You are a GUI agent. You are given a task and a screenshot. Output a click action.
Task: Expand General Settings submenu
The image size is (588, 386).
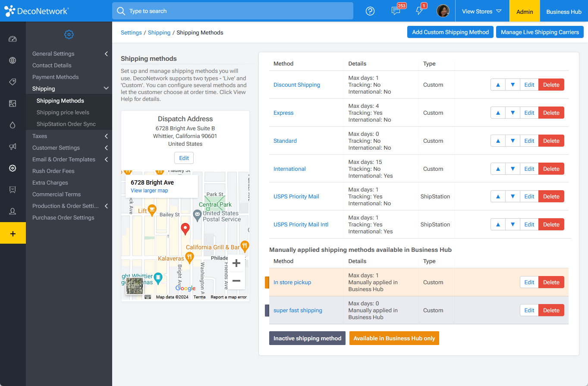pos(106,54)
